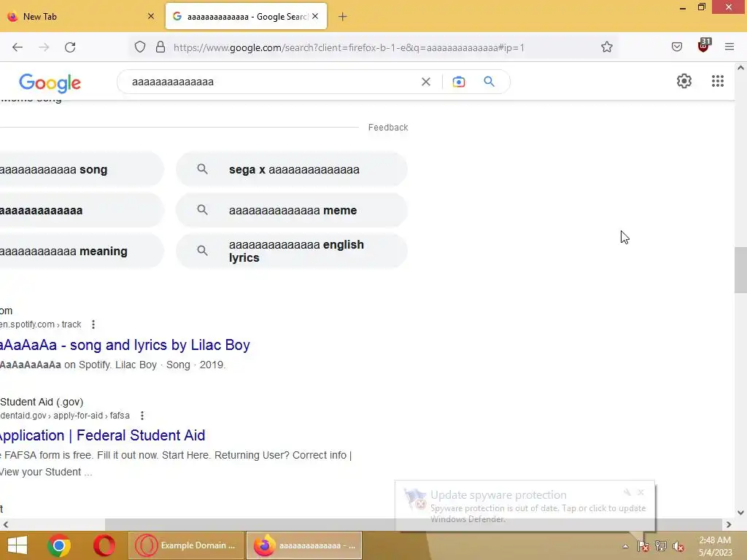Viewport: 747px width, 560px height.
Task: Open the studentaid.gov result three-dot menu
Action: click(142, 415)
